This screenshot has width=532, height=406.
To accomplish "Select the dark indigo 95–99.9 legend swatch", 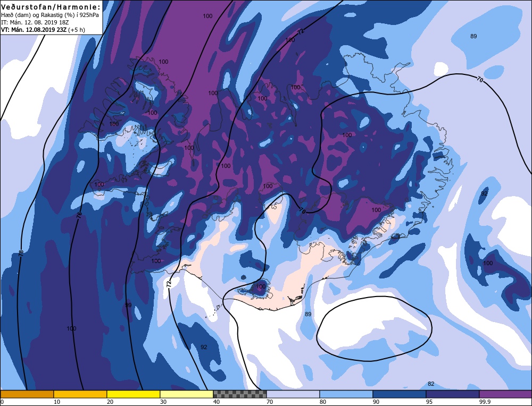I will point(453,394).
